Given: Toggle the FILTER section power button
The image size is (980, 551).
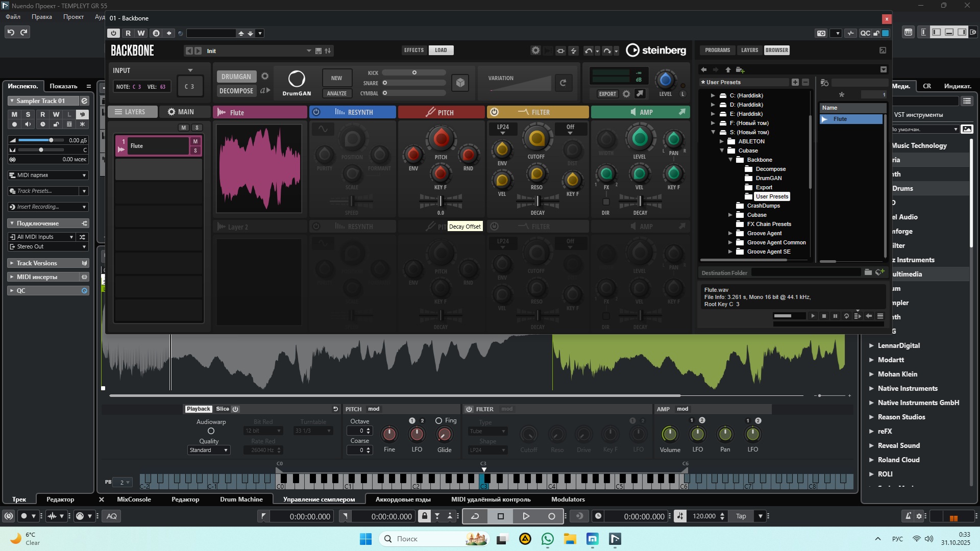Looking at the screenshot, I should coord(494,112).
